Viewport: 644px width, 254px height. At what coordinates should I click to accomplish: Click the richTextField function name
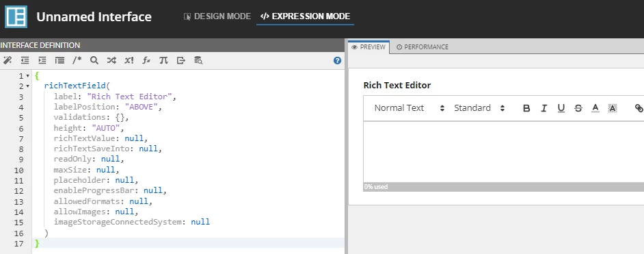coord(75,86)
